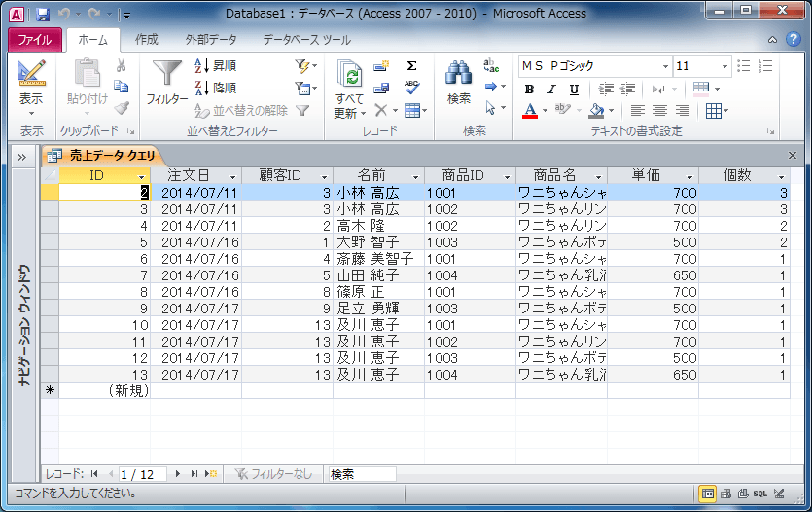Open the ID column header dropdown

141,177
